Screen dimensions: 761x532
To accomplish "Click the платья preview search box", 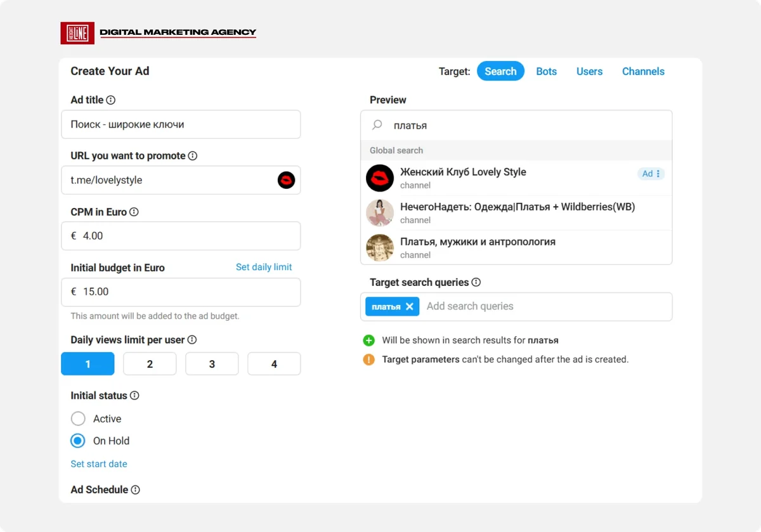I will pyautogui.click(x=516, y=126).
